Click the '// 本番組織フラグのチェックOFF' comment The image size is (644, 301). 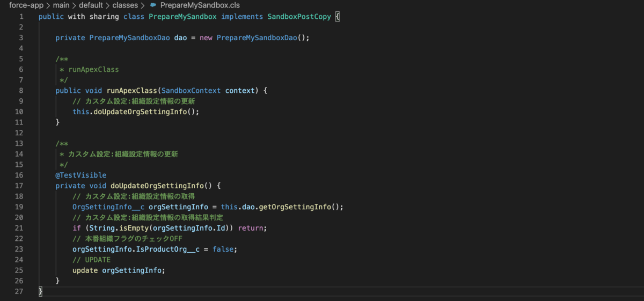tap(128, 239)
